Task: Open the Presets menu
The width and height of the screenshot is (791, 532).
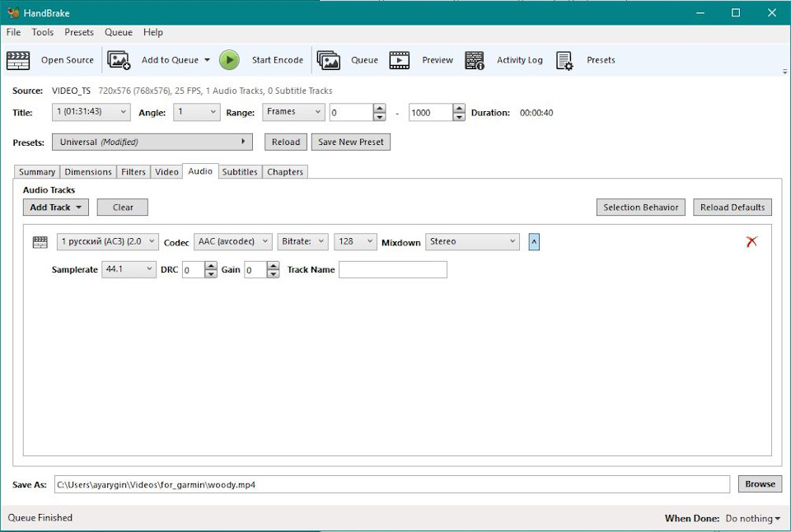Action: point(79,32)
